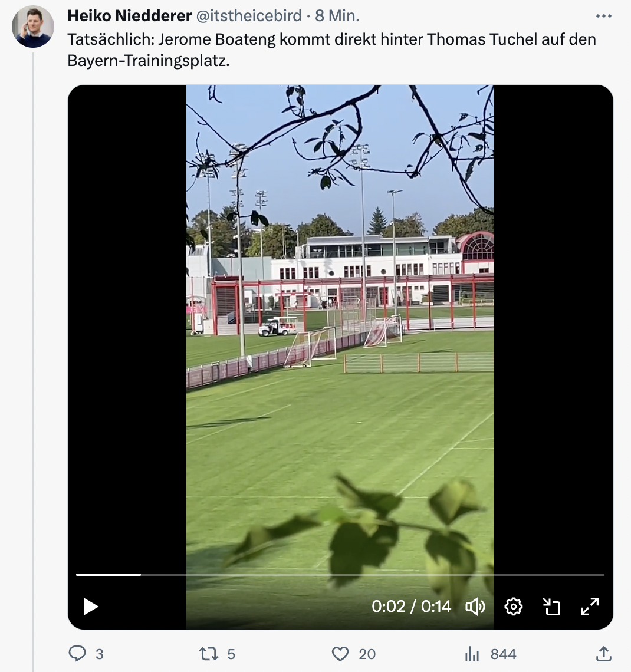Click the video frame showing training pitch
This screenshot has height=672, width=631.
click(340, 326)
